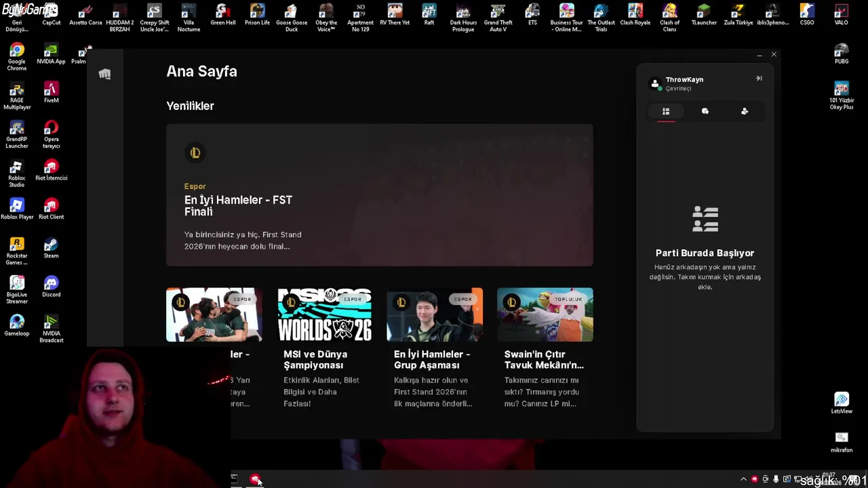Open Roblox Player desktop icon
This screenshot has width=868, height=488.
17,209
